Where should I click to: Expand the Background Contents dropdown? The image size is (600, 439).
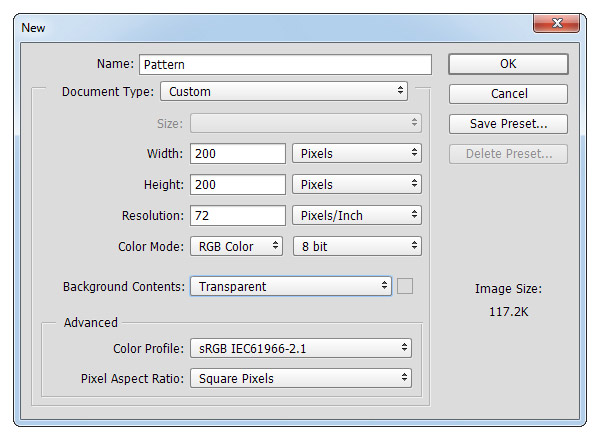point(291,287)
